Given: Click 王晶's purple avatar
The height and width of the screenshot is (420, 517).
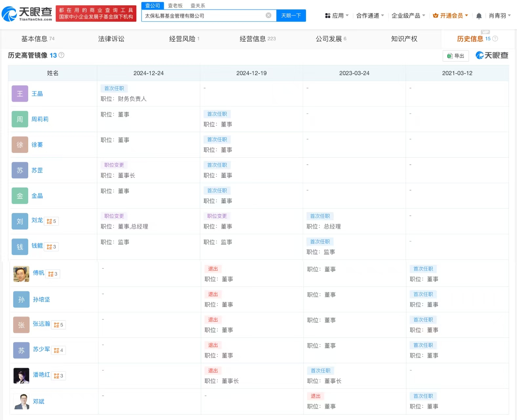Looking at the screenshot, I should point(20,94).
